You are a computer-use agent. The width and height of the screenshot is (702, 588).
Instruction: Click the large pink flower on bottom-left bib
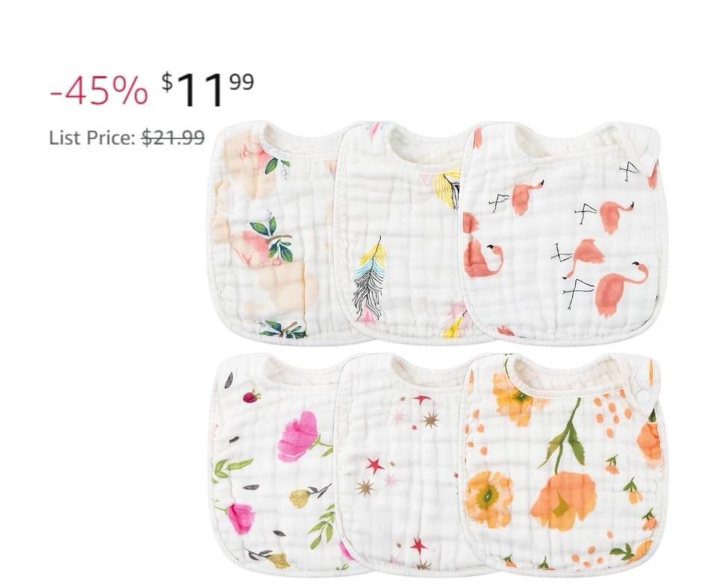pos(297,436)
